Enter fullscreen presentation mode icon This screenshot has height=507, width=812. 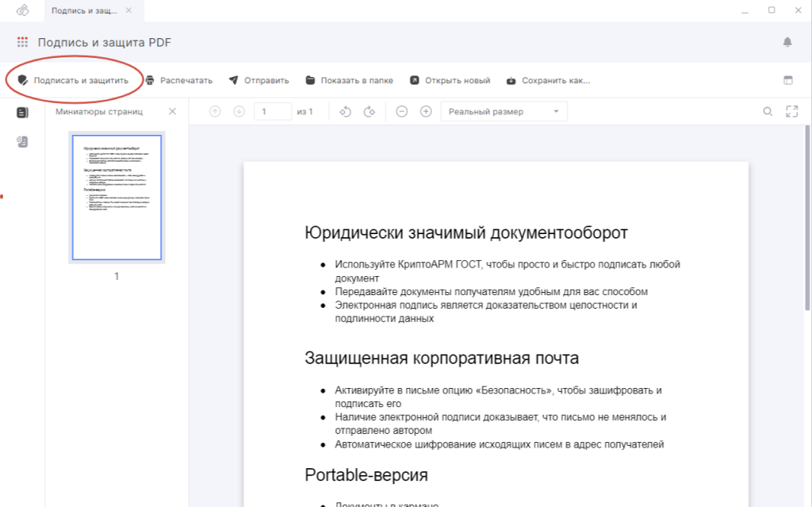(x=792, y=111)
